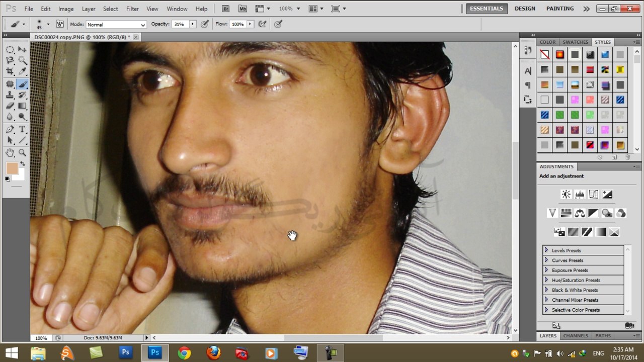Switch to the Paths tab
This screenshot has height=362, width=644.
(603, 336)
